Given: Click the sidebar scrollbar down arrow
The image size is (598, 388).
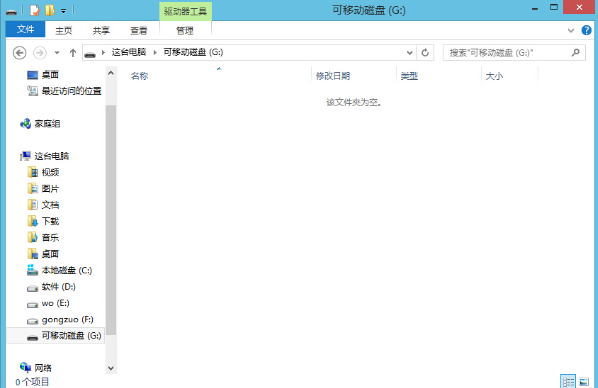Looking at the screenshot, I should click(111, 368).
